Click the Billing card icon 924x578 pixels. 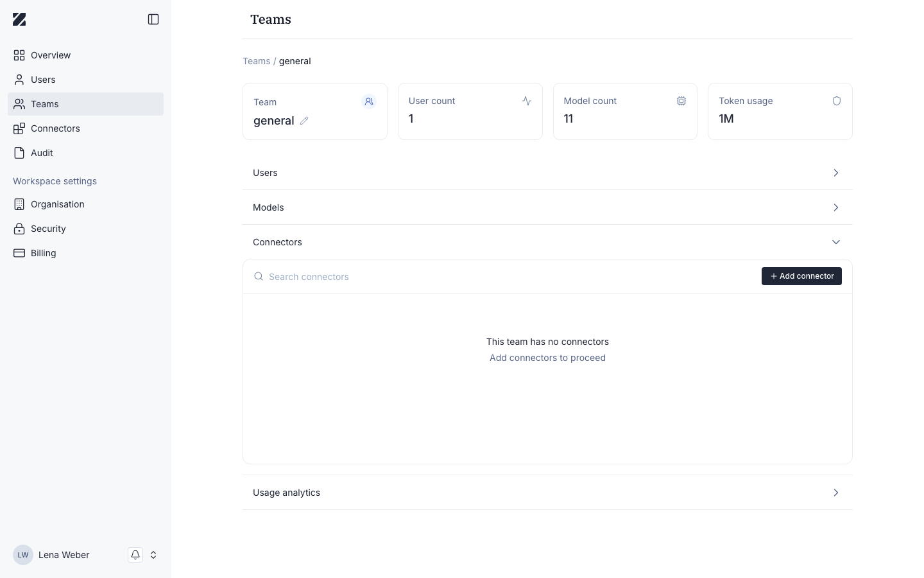pos(19,253)
